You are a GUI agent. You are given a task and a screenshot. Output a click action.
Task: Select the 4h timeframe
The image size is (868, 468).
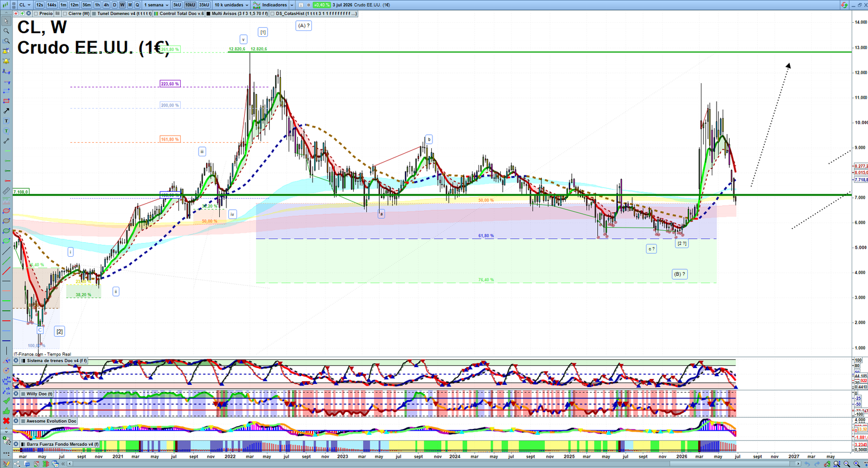(106, 5)
